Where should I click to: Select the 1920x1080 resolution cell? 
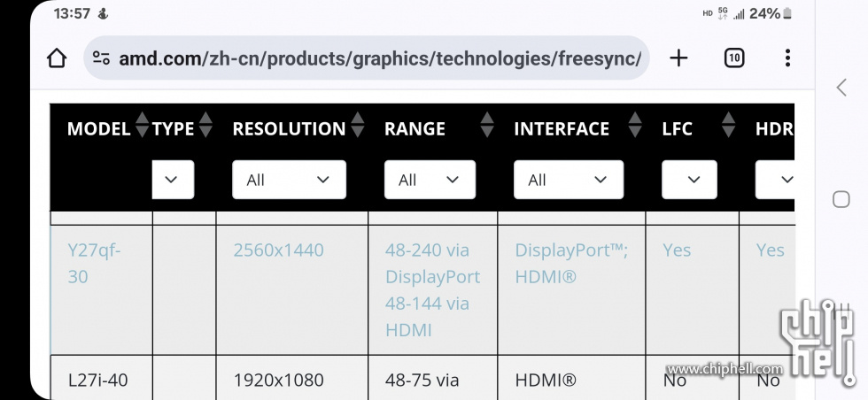click(x=292, y=378)
